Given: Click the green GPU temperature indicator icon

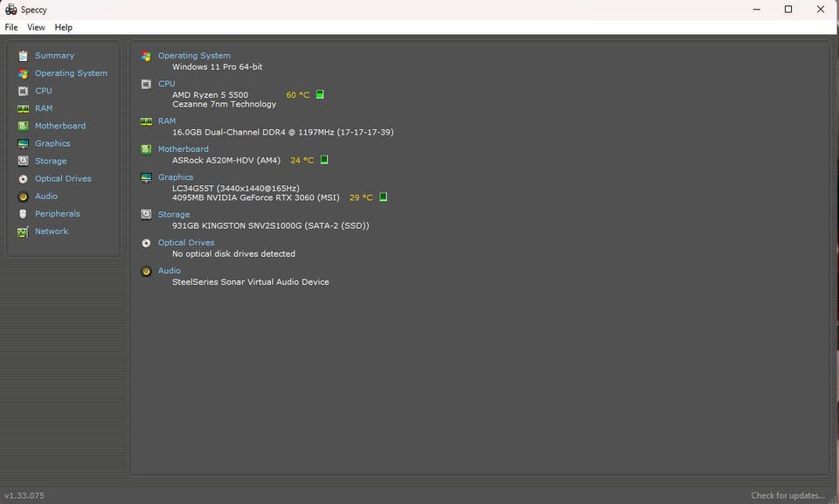Looking at the screenshot, I should (x=383, y=197).
